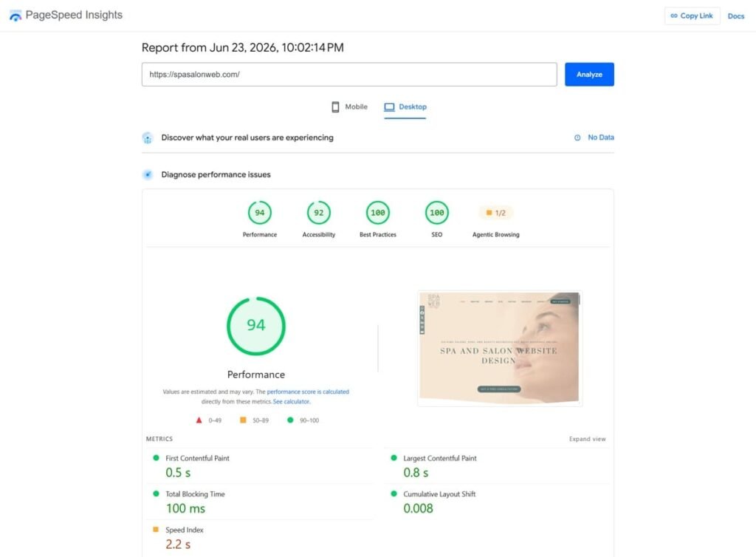Click the orange square 50–89 legend icon
Viewport: 756px width, 557px height.
pyautogui.click(x=243, y=420)
